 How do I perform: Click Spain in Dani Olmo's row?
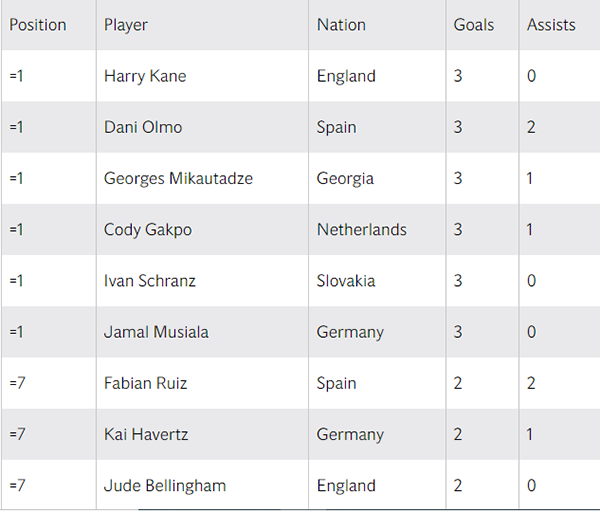click(337, 127)
